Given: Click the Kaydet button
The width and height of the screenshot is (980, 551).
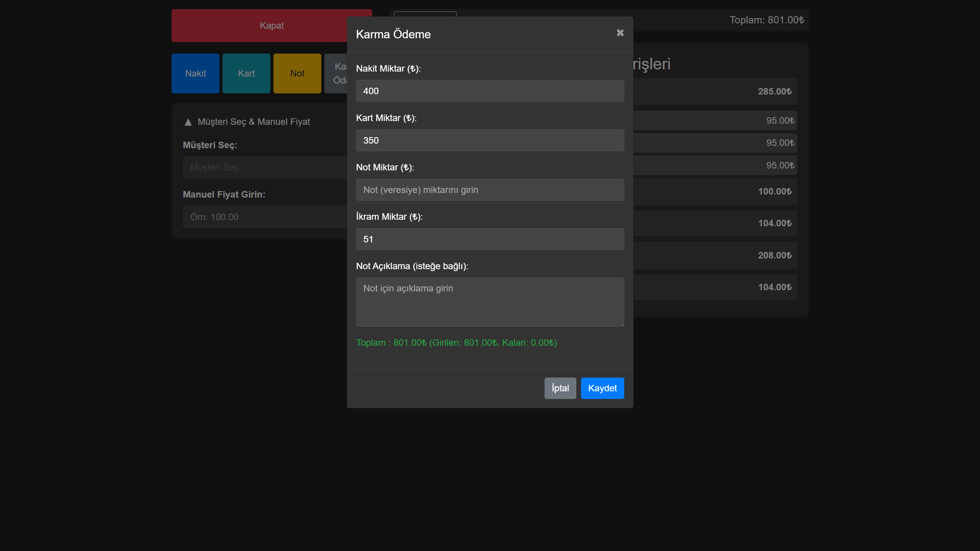Looking at the screenshot, I should coord(602,388).
